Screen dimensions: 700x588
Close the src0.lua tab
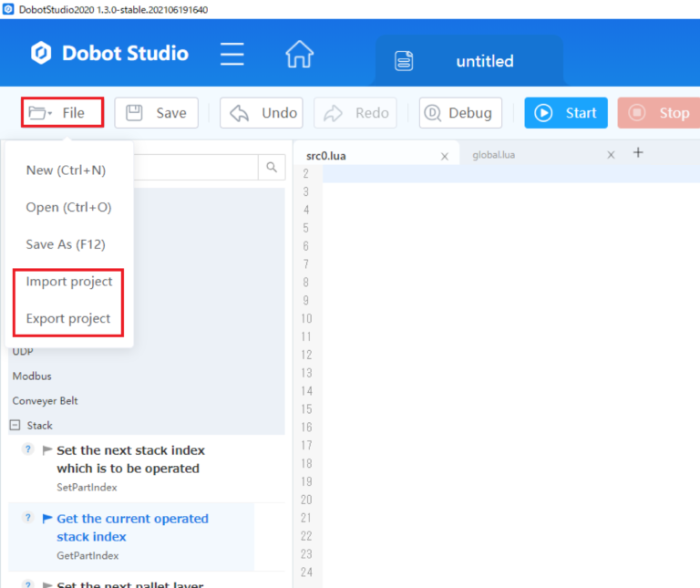coord(445,156)
